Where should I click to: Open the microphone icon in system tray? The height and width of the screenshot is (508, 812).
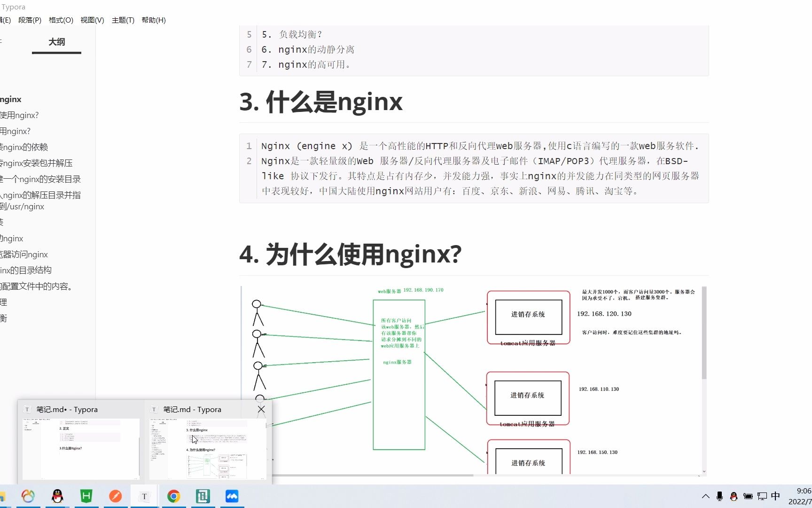[x=719, y=496]
